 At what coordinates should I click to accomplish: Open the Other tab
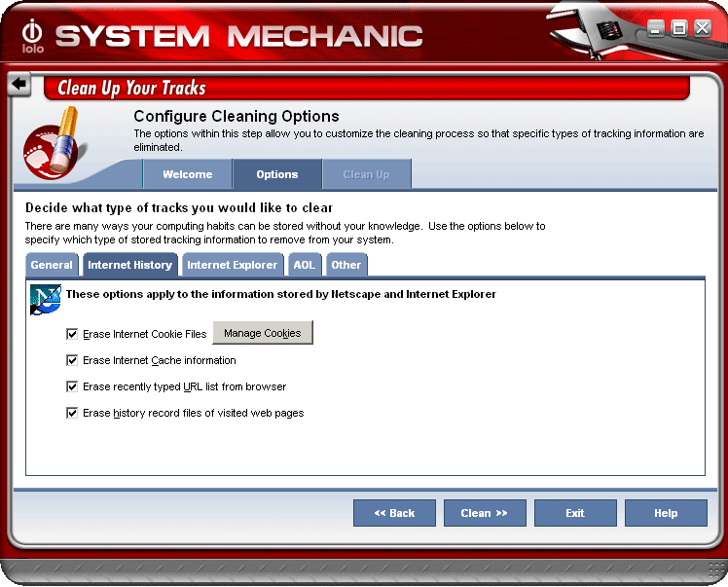346,265
